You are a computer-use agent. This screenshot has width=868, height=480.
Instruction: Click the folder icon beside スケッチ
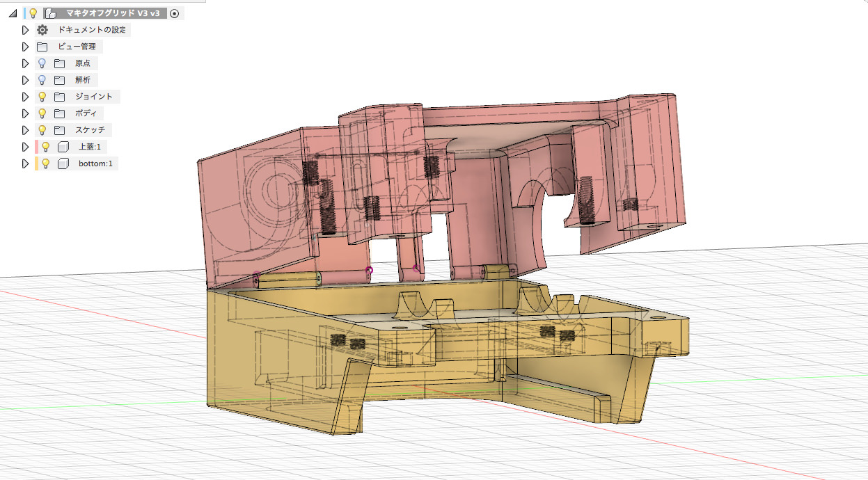click(x=59, y=130)
